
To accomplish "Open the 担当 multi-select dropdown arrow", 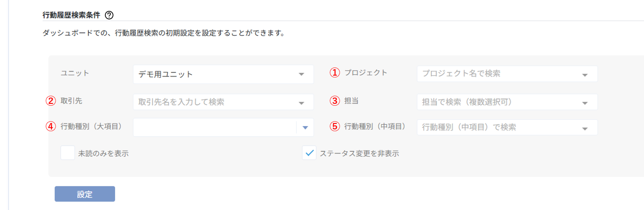I will pos(584,103).
